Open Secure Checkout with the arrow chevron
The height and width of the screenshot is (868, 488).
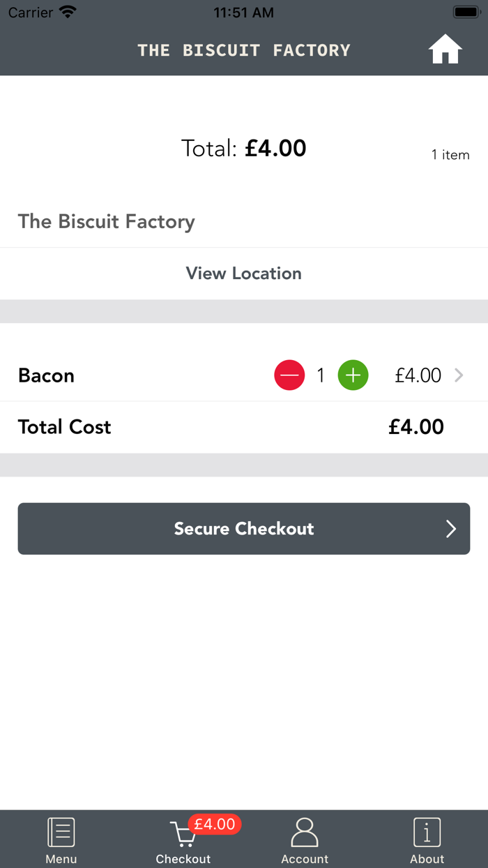450,528
